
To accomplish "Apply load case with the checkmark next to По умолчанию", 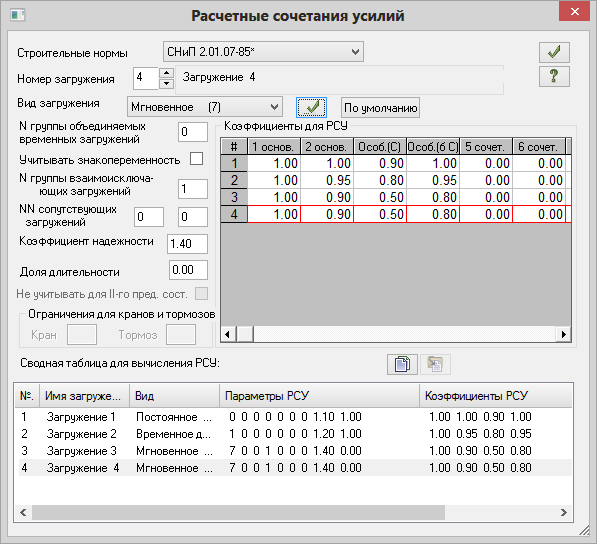I will tap(311, 107).
